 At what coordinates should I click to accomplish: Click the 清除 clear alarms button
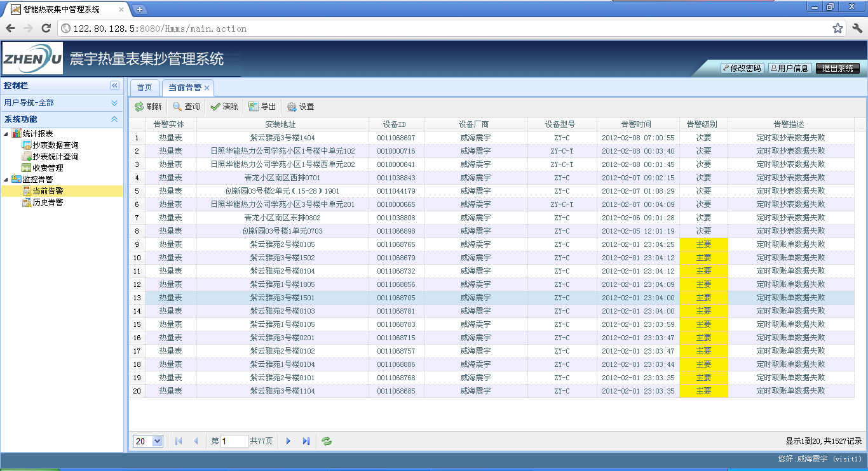pos(224,107)
